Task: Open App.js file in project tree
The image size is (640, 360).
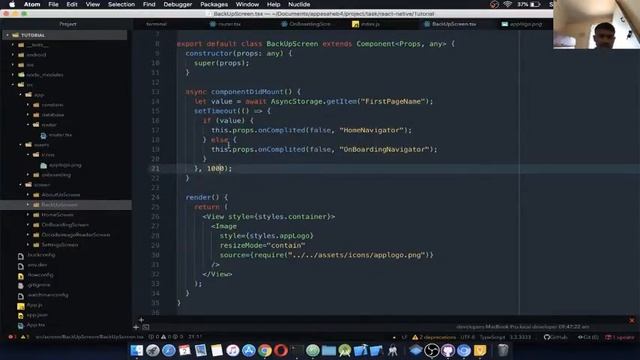Action: pyautogui.click(x=35, y=305)
